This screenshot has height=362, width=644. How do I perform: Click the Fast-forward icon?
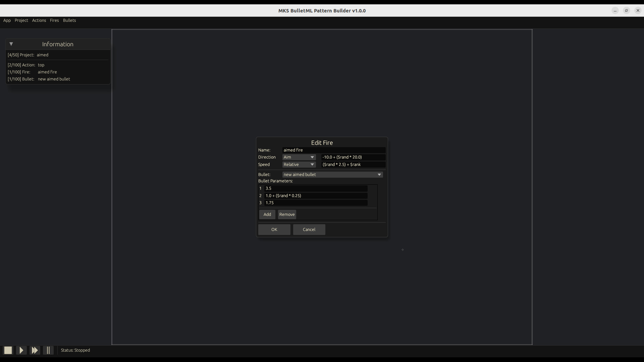tap(35, 350)
